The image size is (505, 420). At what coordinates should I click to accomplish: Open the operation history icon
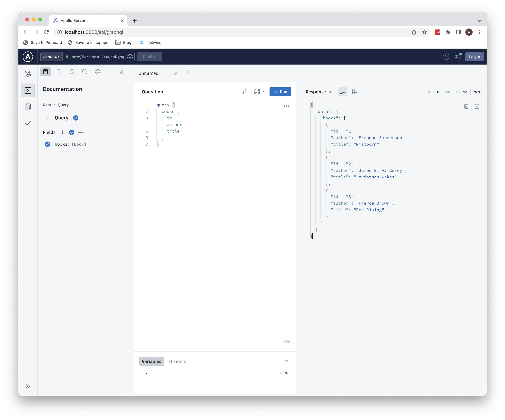coord(72,72)
